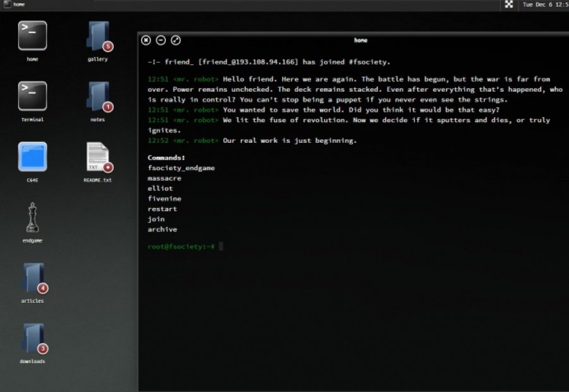
Task: Click the 'We lit the fuse of revolution' message
Action: click(x=349, y=125)
